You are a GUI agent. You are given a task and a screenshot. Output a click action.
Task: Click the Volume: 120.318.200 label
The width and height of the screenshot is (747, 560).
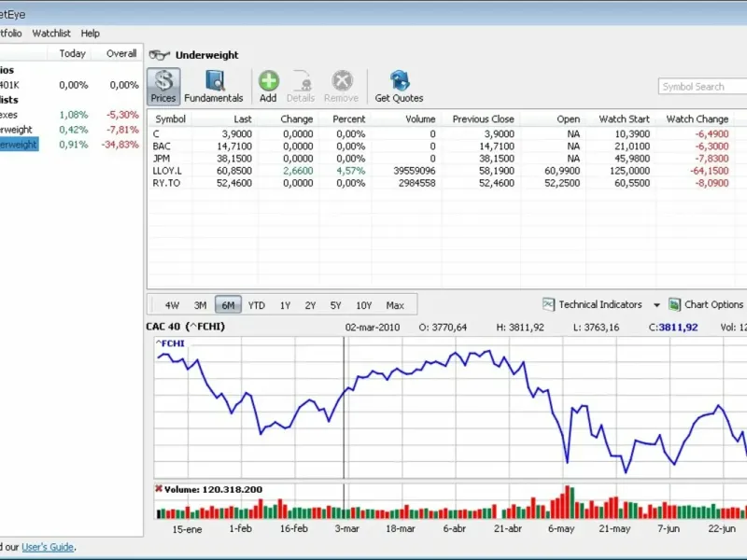tap(213, 489)
